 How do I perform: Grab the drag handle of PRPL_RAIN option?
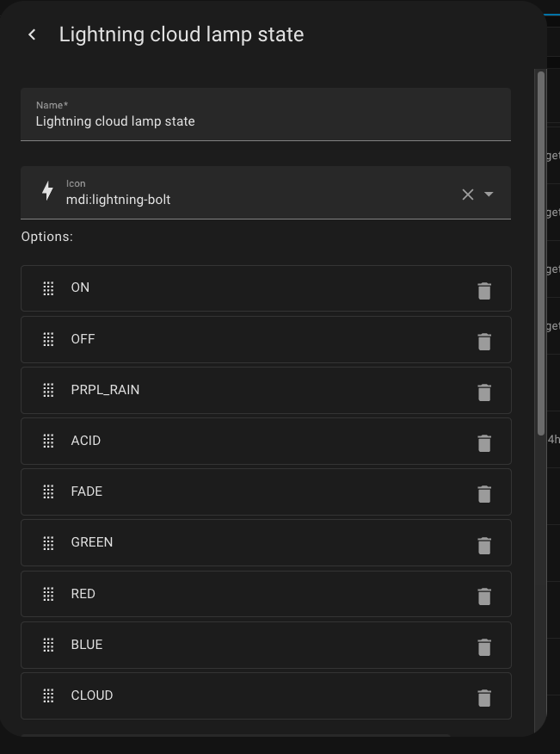click(48, 390)
